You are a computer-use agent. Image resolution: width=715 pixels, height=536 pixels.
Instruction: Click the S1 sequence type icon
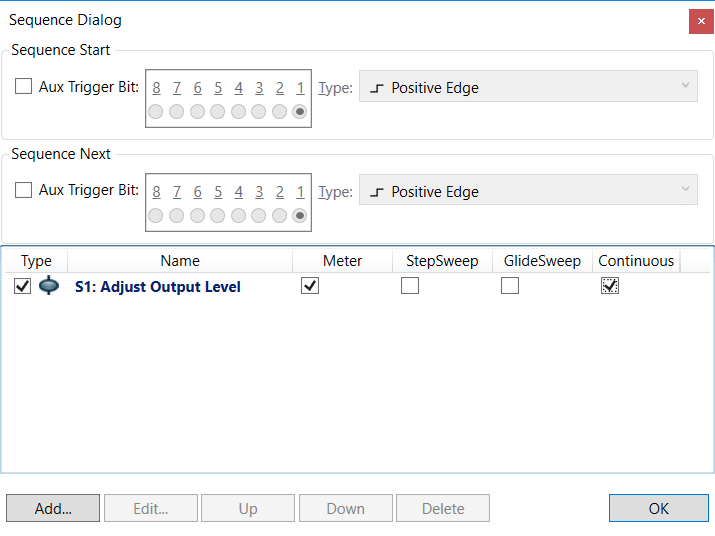[x=48, y=287]
